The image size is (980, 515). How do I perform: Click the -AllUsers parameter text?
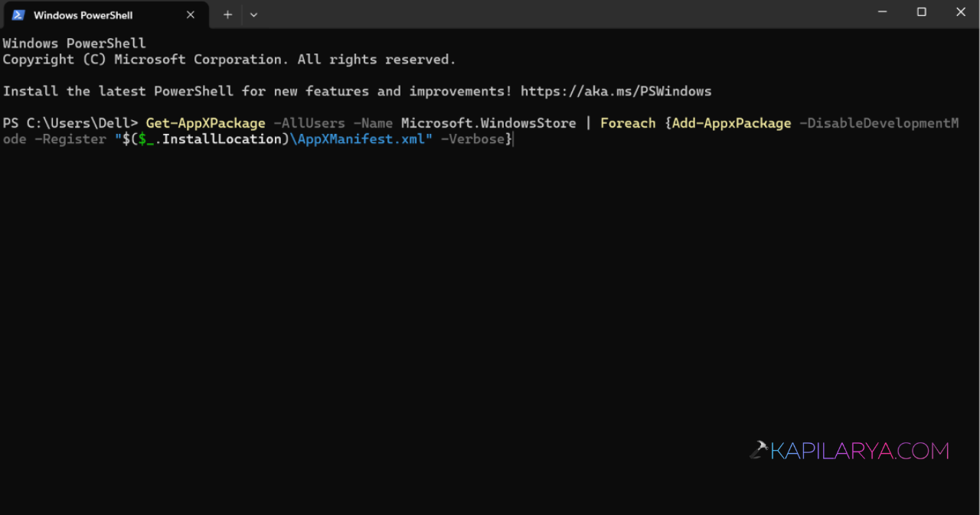(x=309, y=123)
